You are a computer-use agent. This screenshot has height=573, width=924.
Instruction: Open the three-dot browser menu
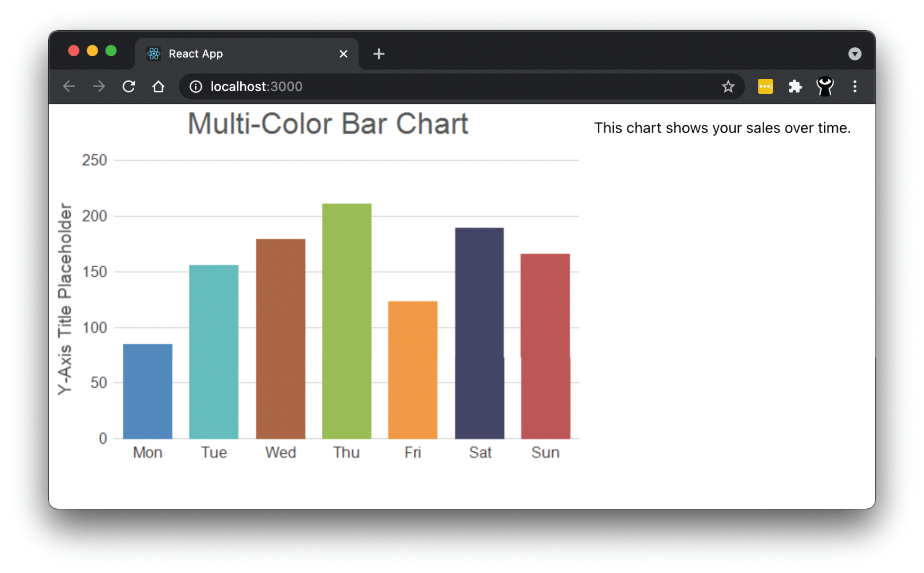(855, 86)
